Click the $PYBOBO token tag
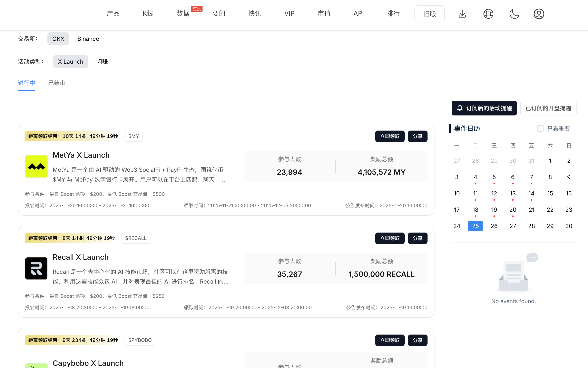 (x=140, y=340)
